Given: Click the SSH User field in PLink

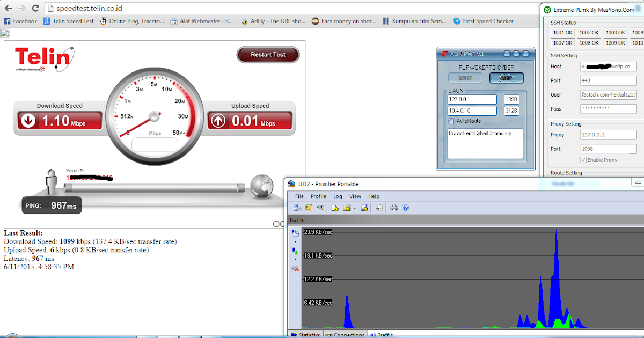Looking at the screenshot, I should (609, 95).
